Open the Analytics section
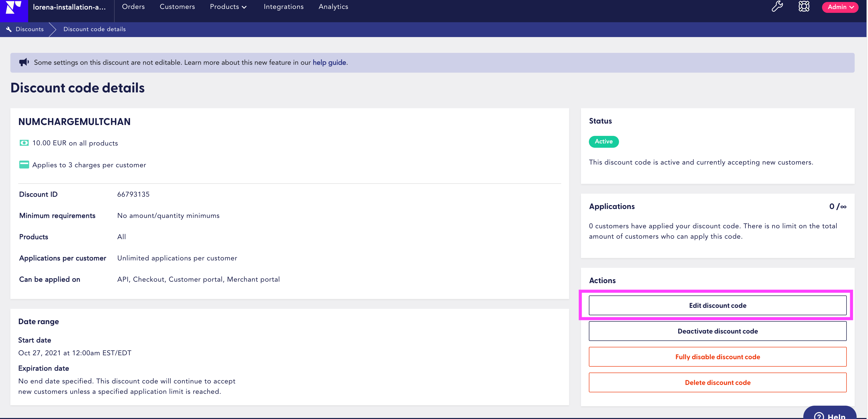The width and height of the screenshot is (868, 419). (333, 6)
